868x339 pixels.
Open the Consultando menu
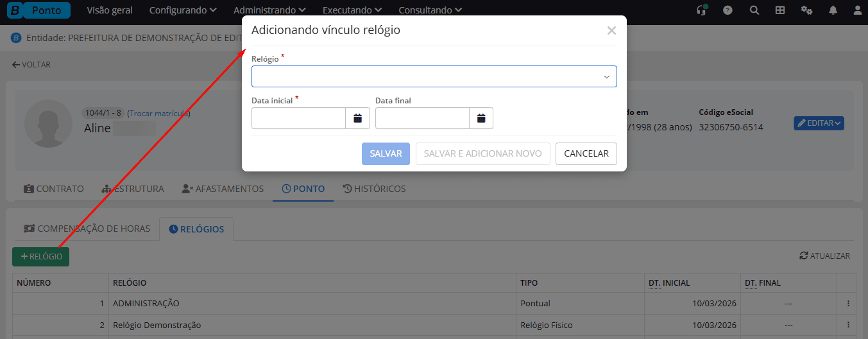tap(430, 10)
